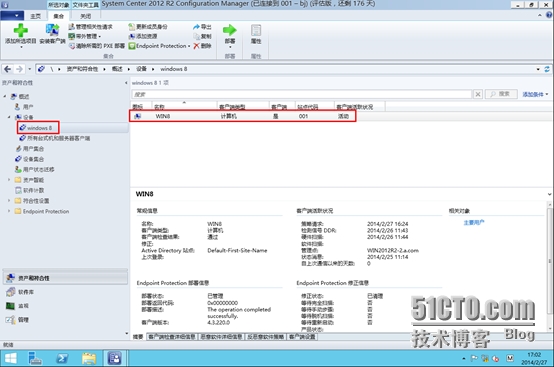Select the Collection ribbon tab
The height and width of the screenshot is (367, 554).
tap(59, 16)
